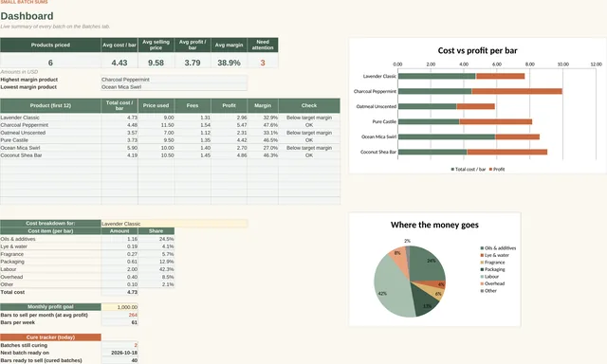Screen dimensions: 607x364
Task: Click the Packaging amount 0.61
Action: point(120,262)
